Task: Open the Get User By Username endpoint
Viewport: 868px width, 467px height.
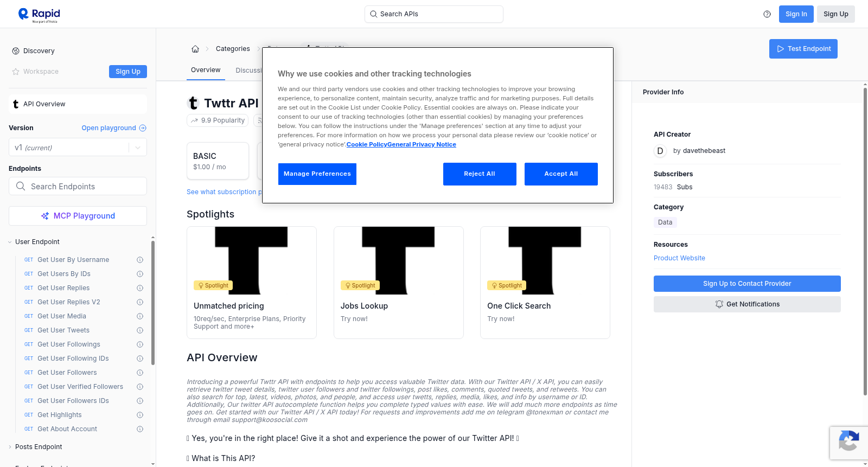Action: tap(73, 260)
